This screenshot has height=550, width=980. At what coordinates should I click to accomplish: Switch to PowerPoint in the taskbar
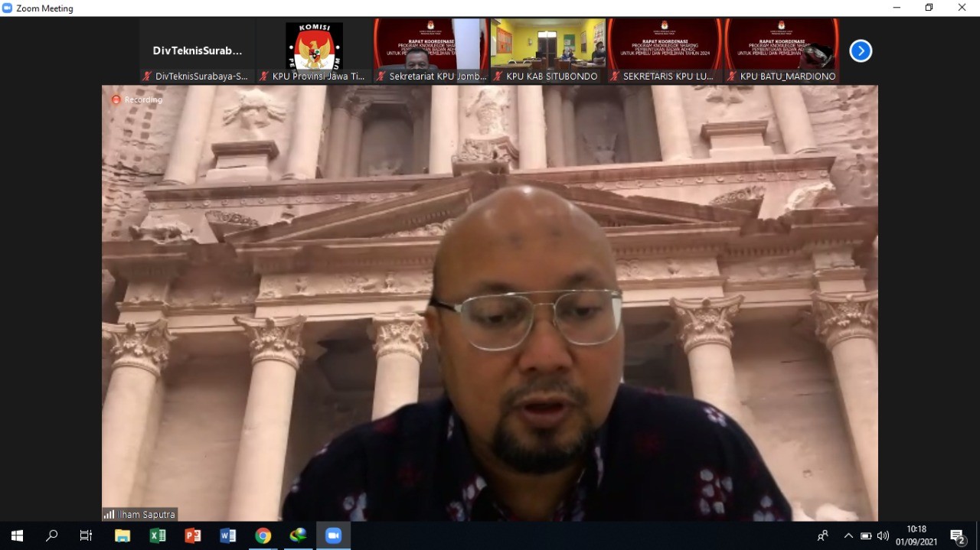coord(192,535)
